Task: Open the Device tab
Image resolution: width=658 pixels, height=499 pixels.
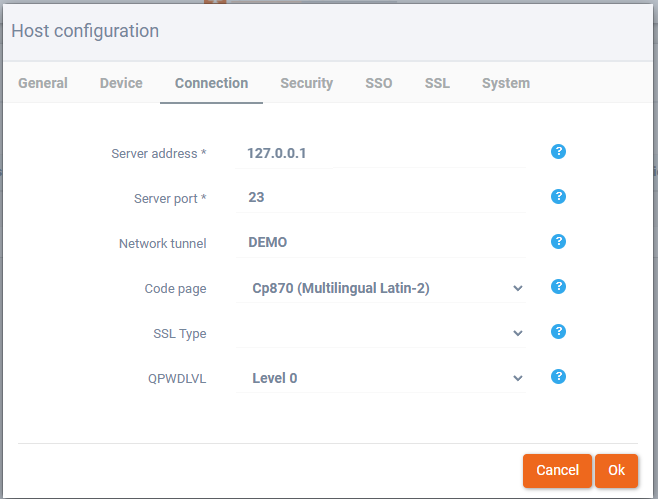Action: pyautogui.click(x=121, y=83)
